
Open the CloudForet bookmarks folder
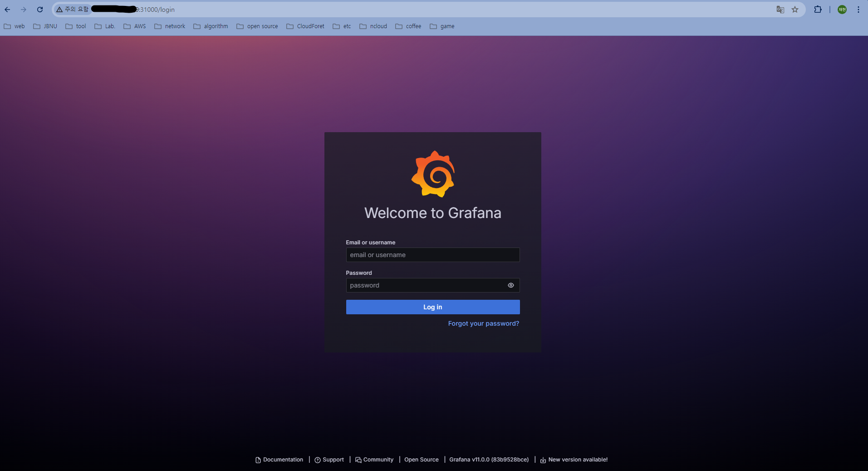click(x=305, y=26)
